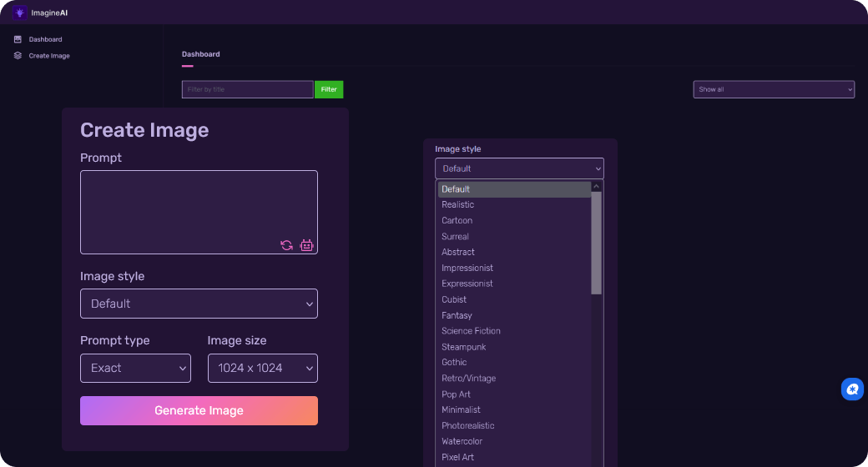Select Default in the style list
Viewport: 868px width, 467px height.
(514, 189)
